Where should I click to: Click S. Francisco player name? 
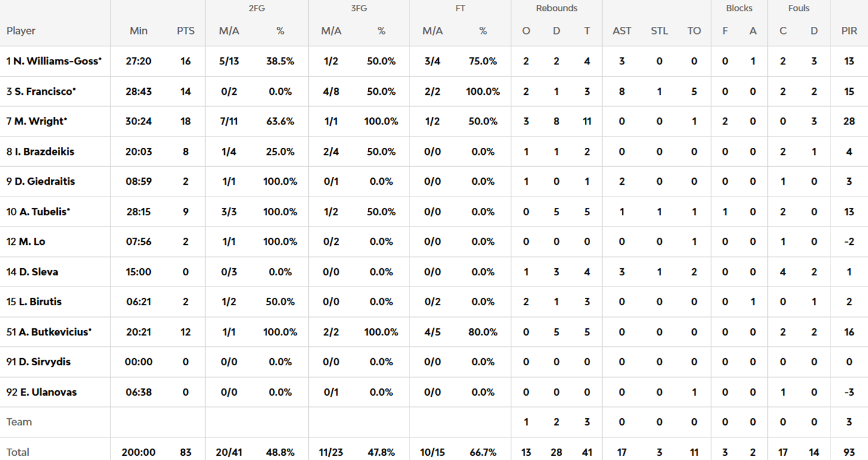(x=45, y=92)
